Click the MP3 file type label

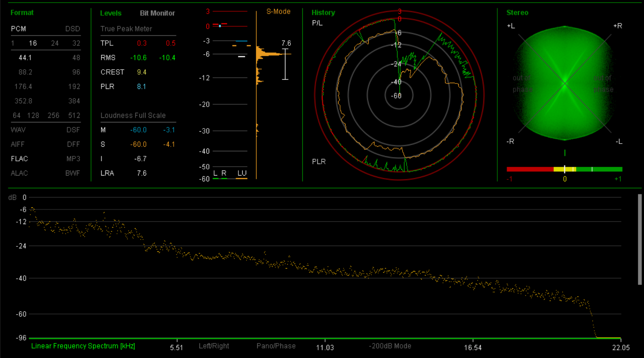(73, 159)
